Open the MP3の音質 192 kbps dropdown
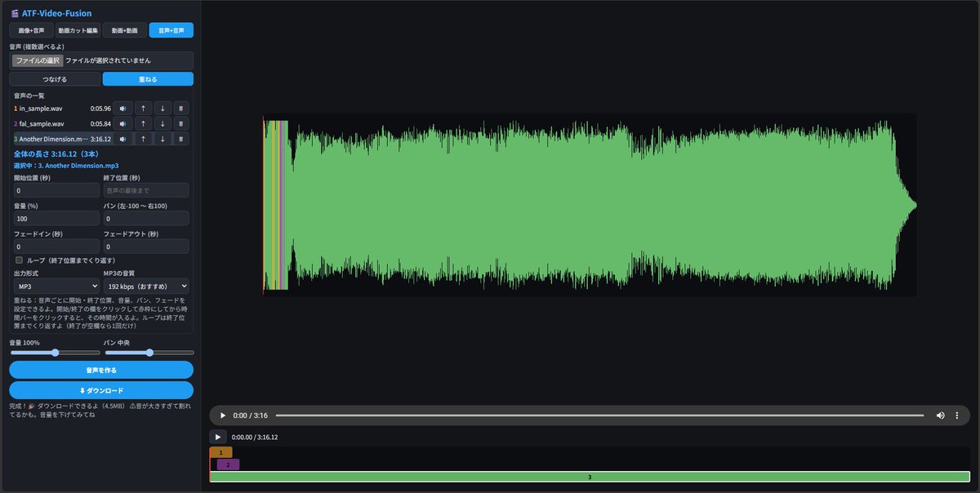 point(146,286)
